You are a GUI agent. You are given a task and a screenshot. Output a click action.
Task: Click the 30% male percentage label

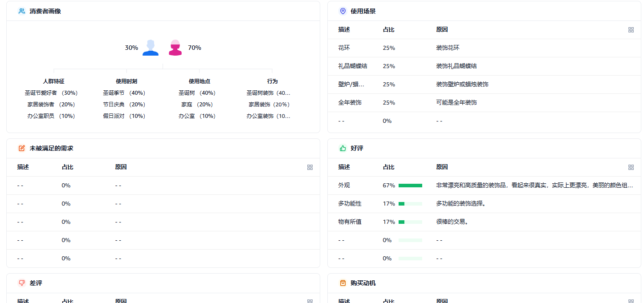coord(131,48)
